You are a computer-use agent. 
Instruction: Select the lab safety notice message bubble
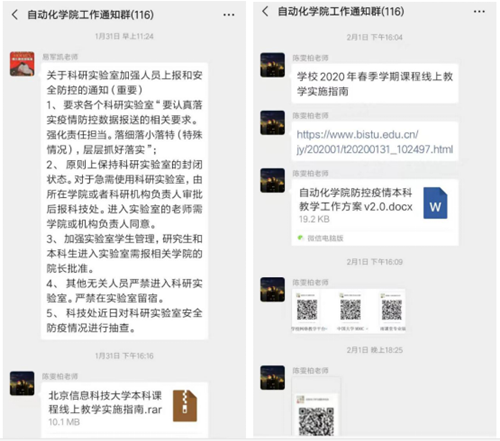(x=124, y=201)
